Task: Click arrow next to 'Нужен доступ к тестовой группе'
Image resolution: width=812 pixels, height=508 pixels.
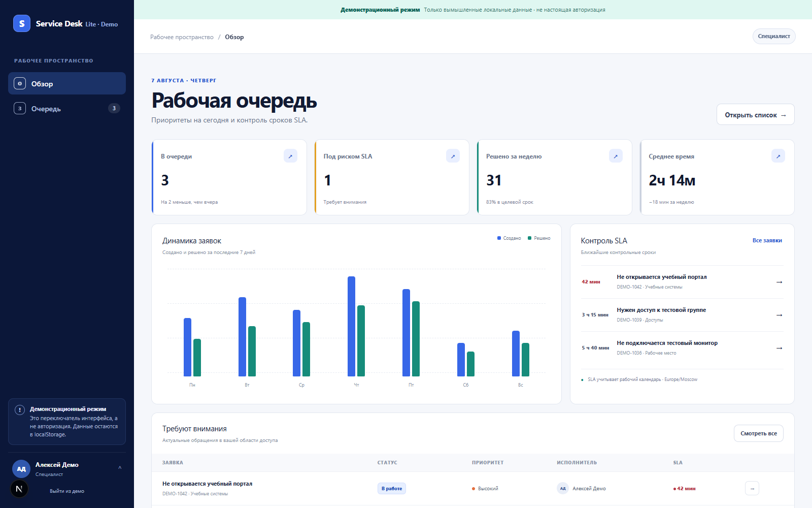Action: tap(779, 315)
